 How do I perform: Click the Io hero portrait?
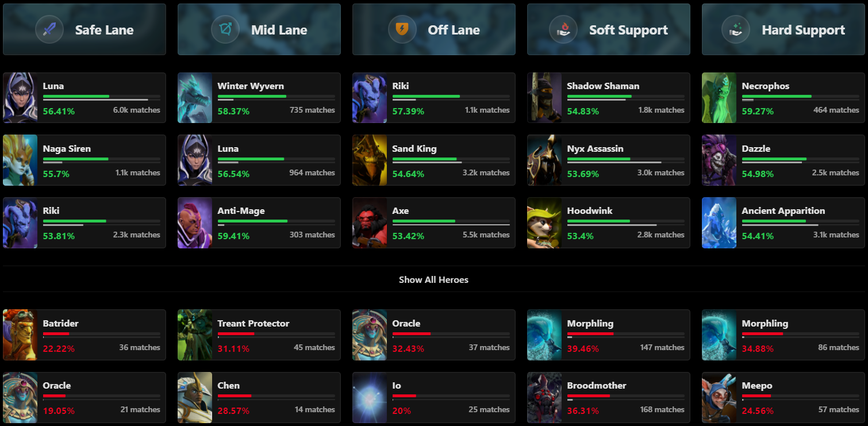pos(370,397)
